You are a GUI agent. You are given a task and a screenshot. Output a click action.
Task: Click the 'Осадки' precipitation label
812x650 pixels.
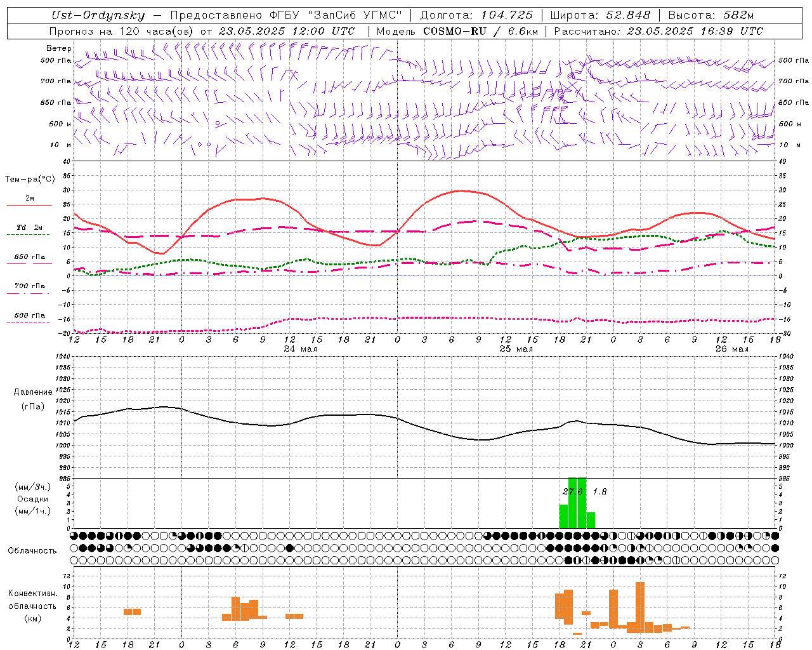pyautogui.click(x=32, y=499)
